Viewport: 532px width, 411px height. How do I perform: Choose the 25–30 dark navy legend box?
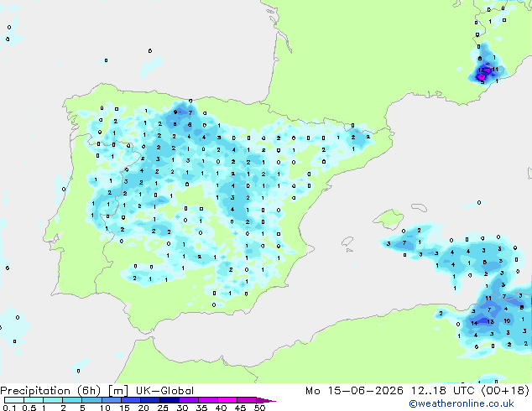pyautogui.click(x=169, y=400)
